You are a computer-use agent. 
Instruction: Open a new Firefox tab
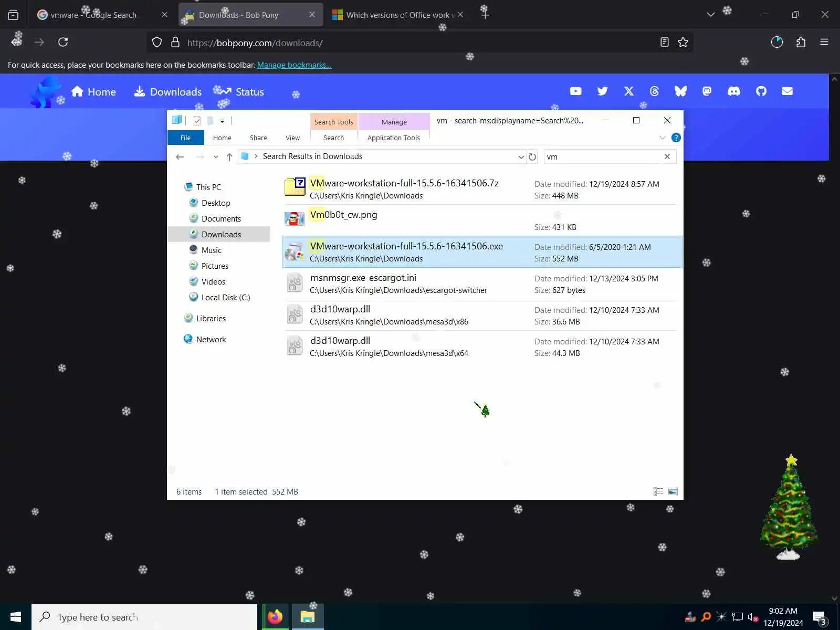click(x=485, y=15)
